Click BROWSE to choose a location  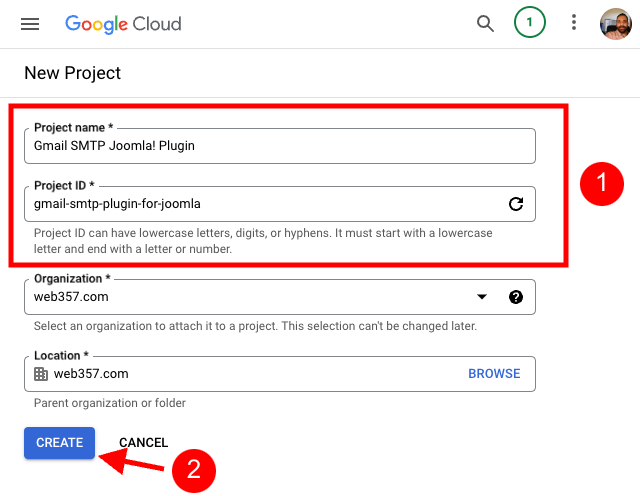[x=494, y=374]
